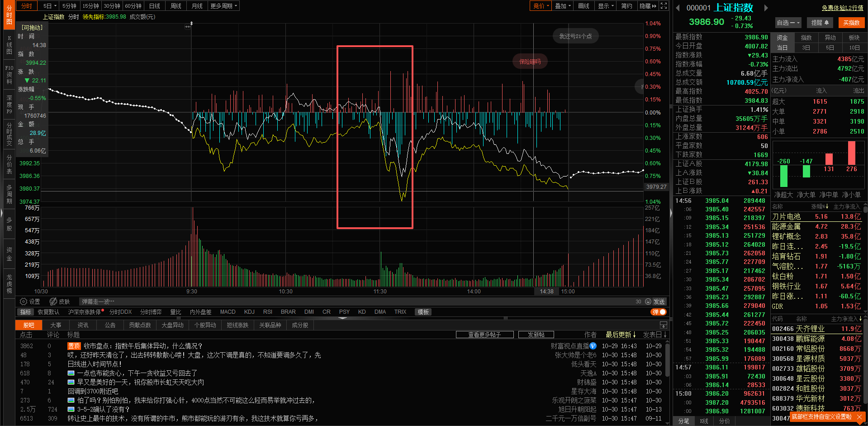Expand the 叠加 overlay dropdown
This screenshot has width=868, height=426.
coord(563,6)
